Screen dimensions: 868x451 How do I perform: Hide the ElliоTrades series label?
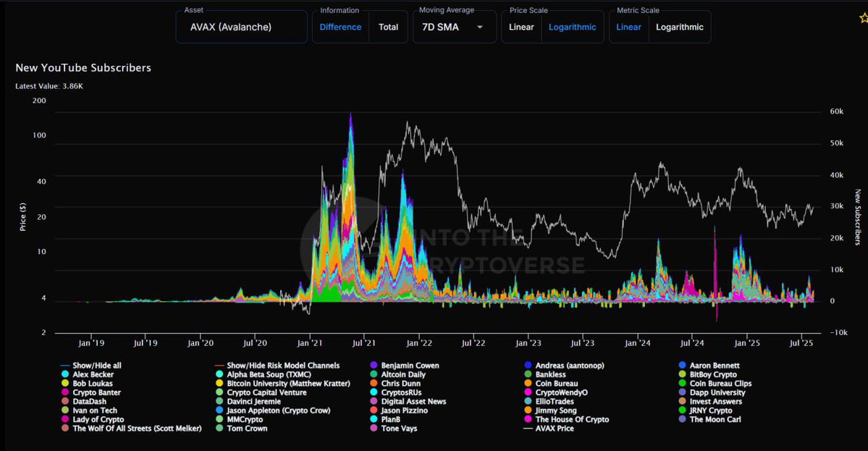[x=555, y=401]
